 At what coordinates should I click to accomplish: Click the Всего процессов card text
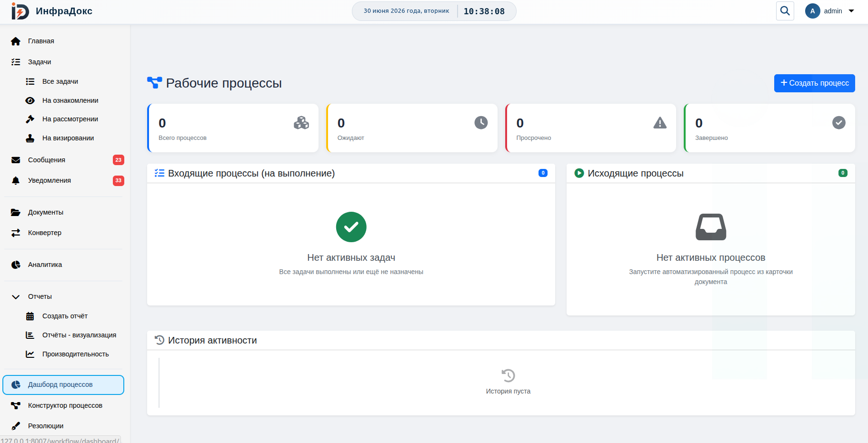[182, 138]
